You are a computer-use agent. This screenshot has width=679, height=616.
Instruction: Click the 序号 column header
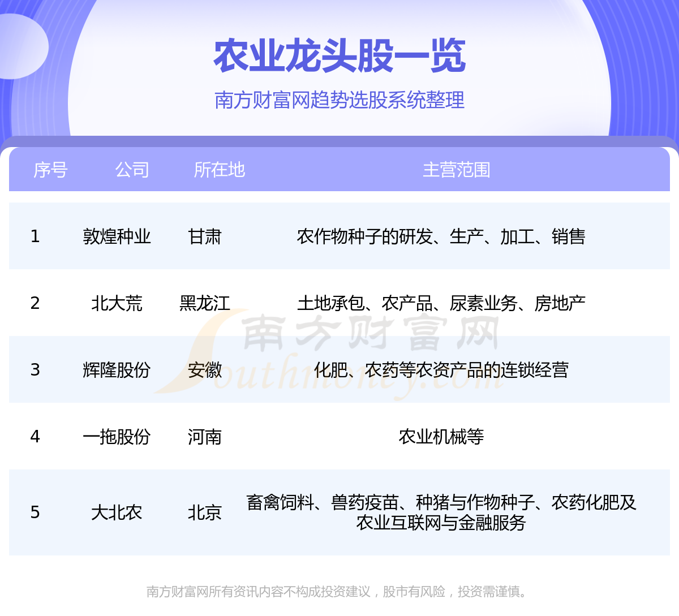coord(50,170)
